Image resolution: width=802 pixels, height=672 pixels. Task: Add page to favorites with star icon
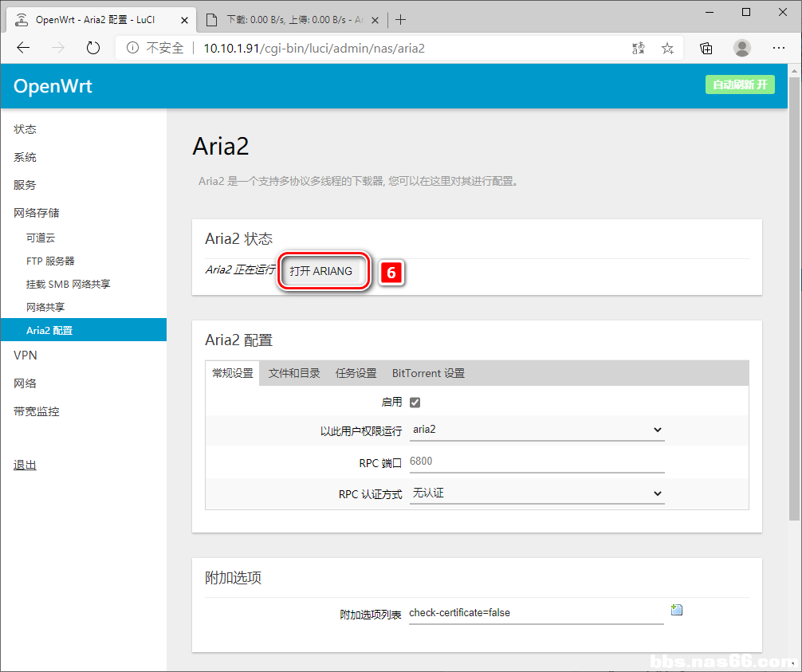(667, 48)
